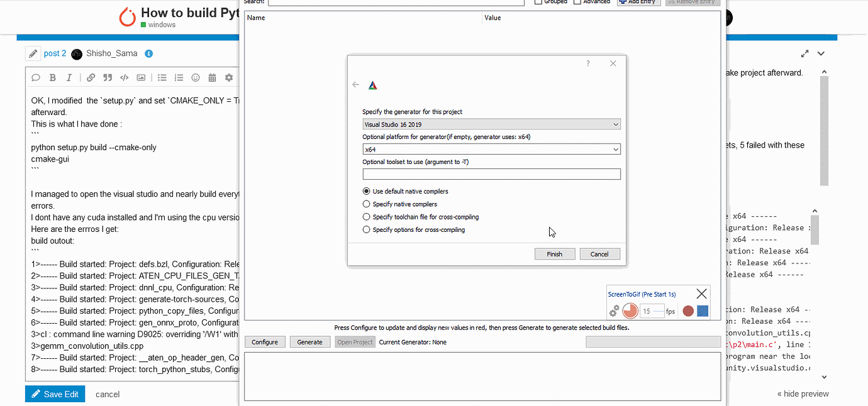
Task: Insert hyperlink using chain-link icon
Action: pyautogui.click(x=91, y=78)
